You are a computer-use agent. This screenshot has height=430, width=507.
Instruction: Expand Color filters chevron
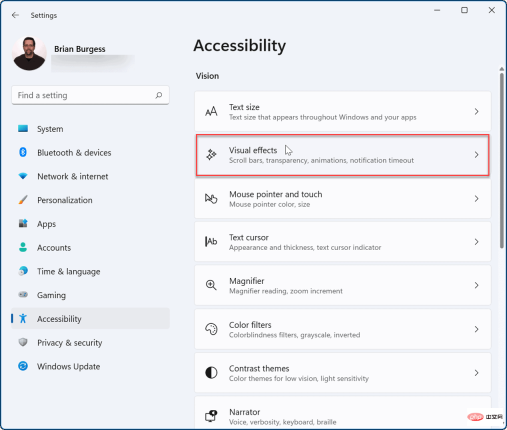[476, 329]
